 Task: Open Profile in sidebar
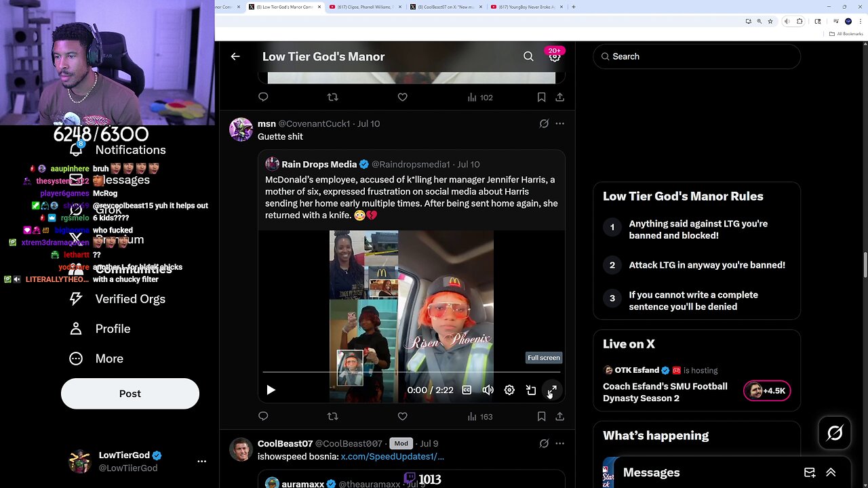100,329
